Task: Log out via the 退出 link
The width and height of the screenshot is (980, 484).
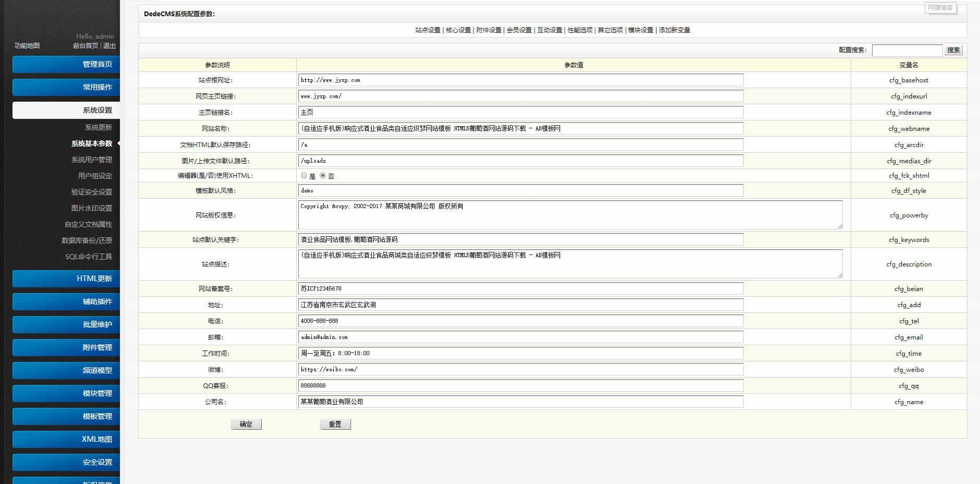Action: tap(110, 46)
